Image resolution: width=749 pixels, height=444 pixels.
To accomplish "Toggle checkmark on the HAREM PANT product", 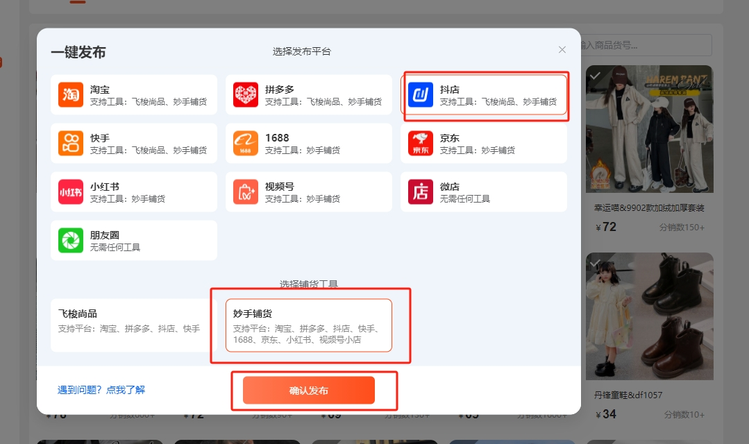I will click(x=595, y=76).
